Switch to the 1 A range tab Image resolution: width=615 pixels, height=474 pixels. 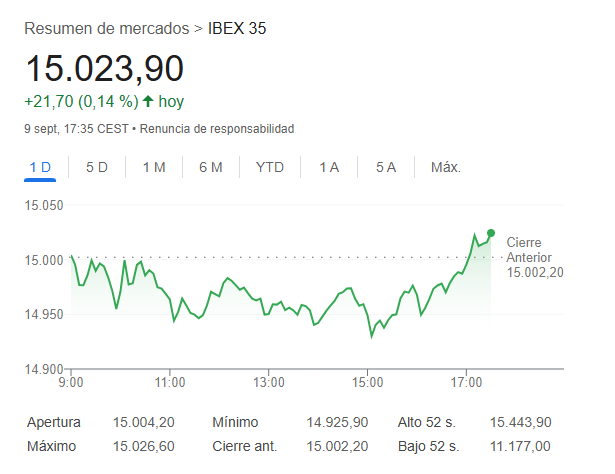pos(329,167)
